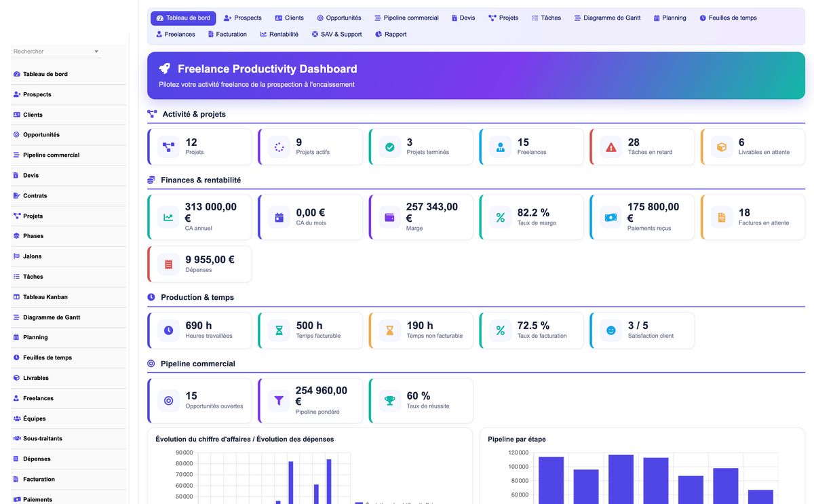
Task: Click the CA annuel chart icon
Action: [x=168, y=218]
